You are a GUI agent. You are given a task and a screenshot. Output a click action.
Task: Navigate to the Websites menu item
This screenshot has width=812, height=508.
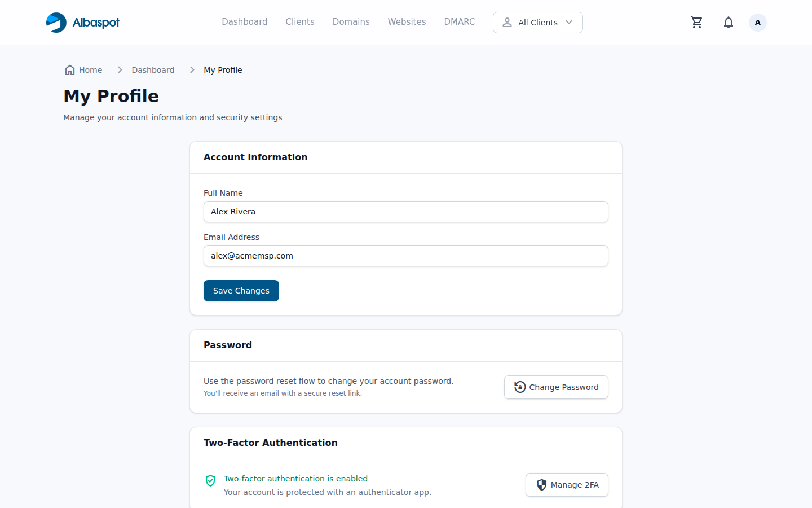407,21
